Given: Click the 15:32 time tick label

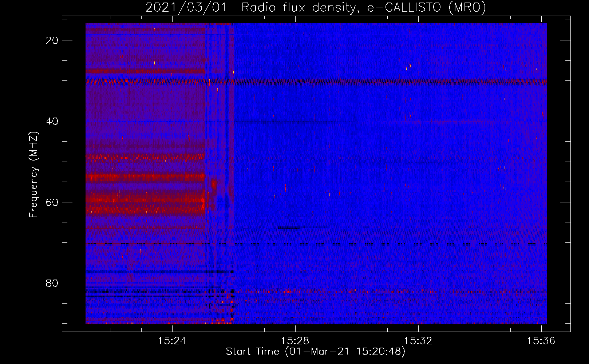Looking at the screenshot, I should (418, 341).
